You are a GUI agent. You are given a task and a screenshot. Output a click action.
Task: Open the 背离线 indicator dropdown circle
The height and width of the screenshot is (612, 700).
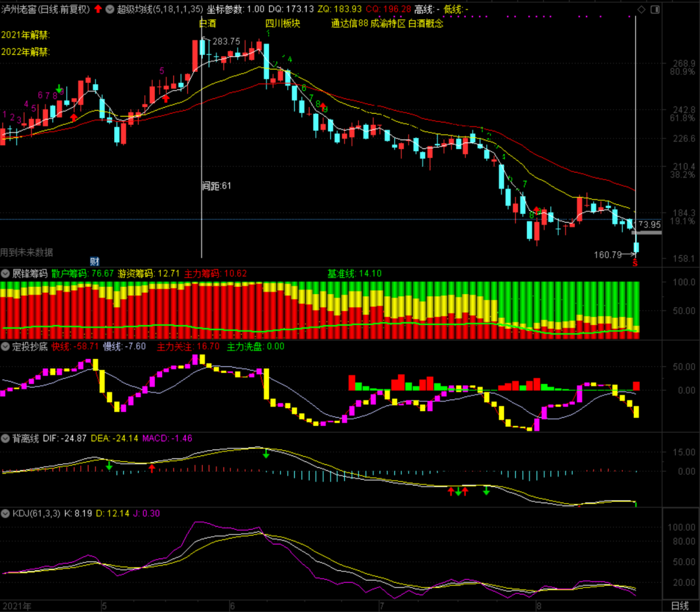[x=5, y=438]
